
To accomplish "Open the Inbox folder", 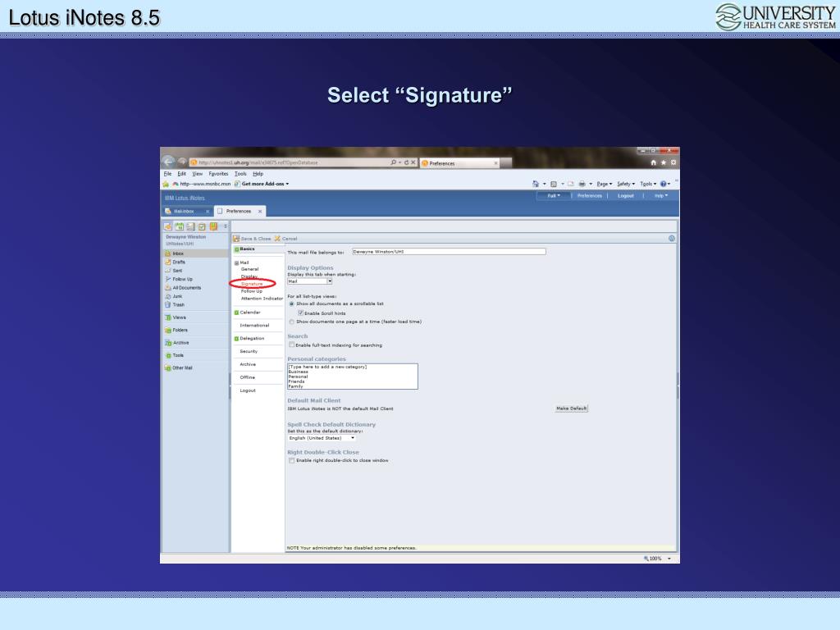I will coord(195,253).
